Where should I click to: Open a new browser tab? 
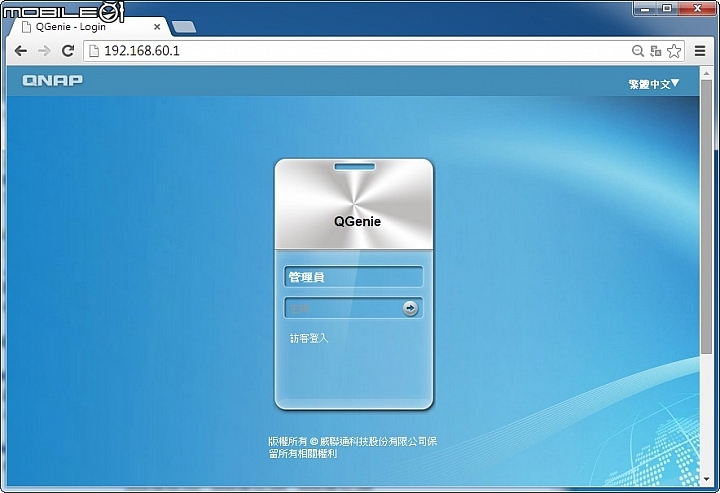(184, 27)
